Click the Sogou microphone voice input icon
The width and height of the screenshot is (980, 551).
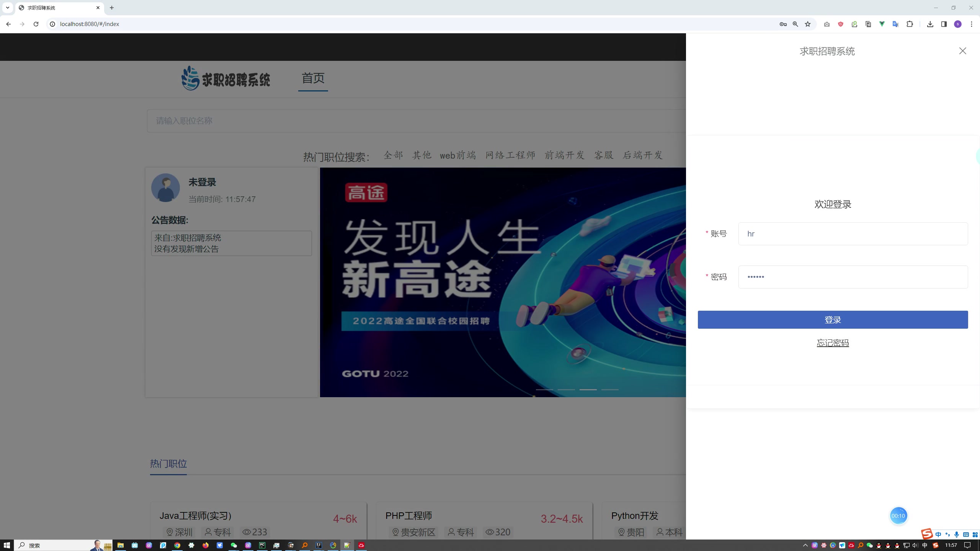pos(957,535)
